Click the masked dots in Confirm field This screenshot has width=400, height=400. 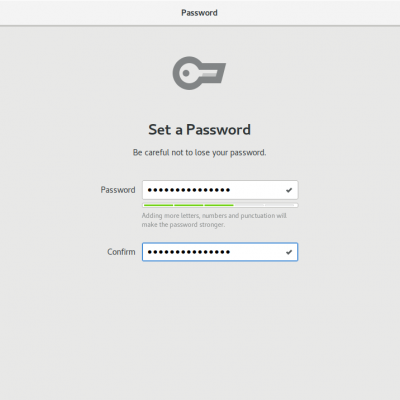coord(189,252)
